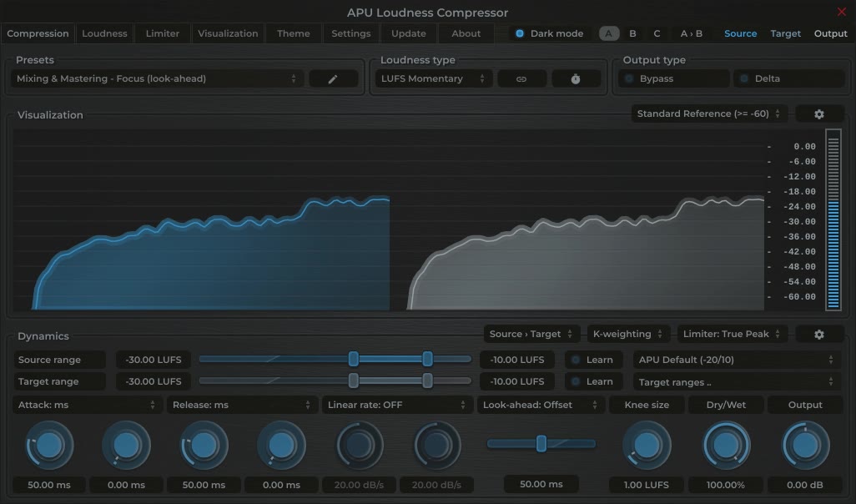Open the LUFS Momentary dropdown
The height and width of the screenshot is (504, 856).
(433, 78)
